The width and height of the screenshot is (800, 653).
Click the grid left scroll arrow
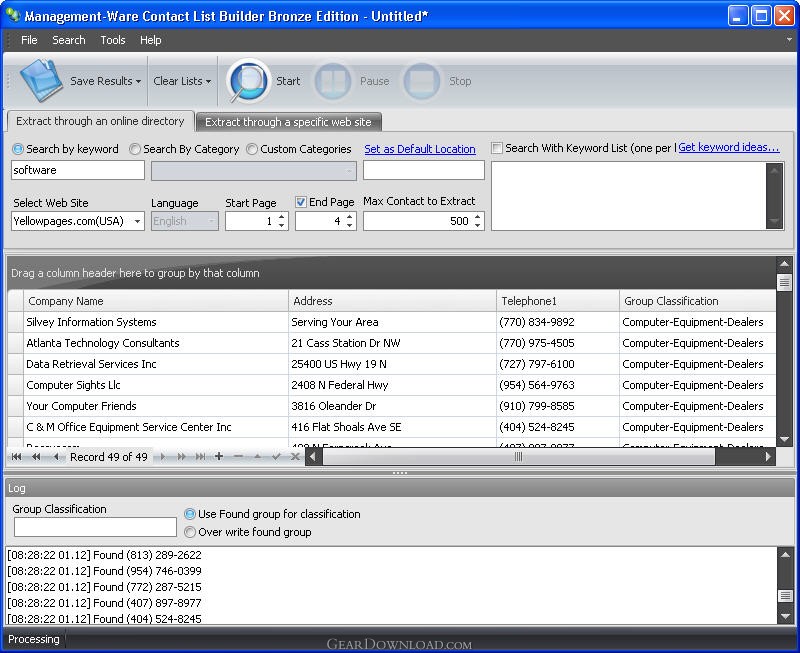[313, 457]
